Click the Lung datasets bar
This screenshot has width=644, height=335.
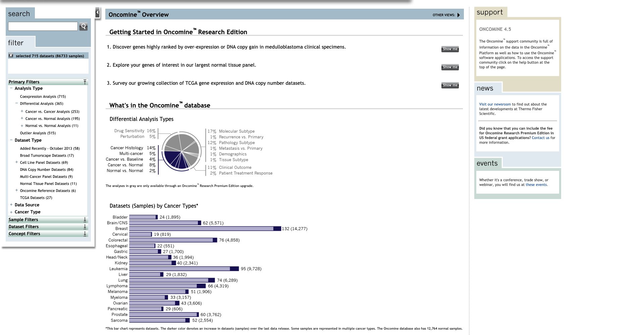pyautogui.click(x=172, y=280)
